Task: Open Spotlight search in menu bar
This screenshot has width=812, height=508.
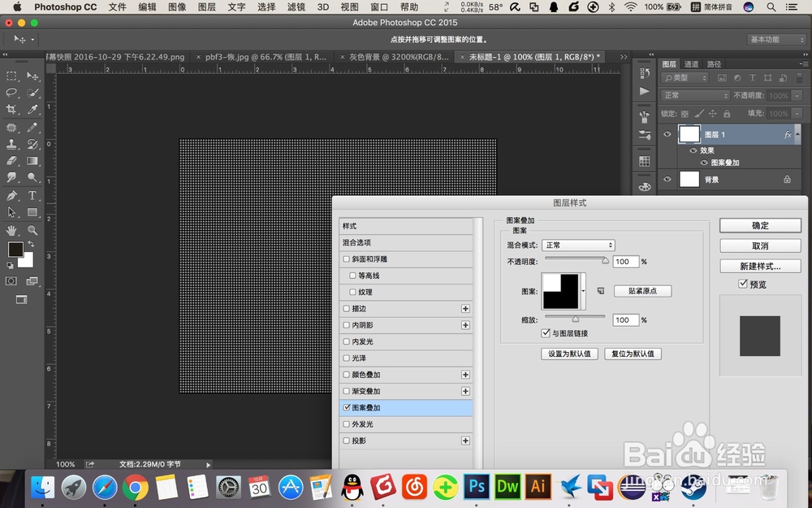Action: [771, 7]
